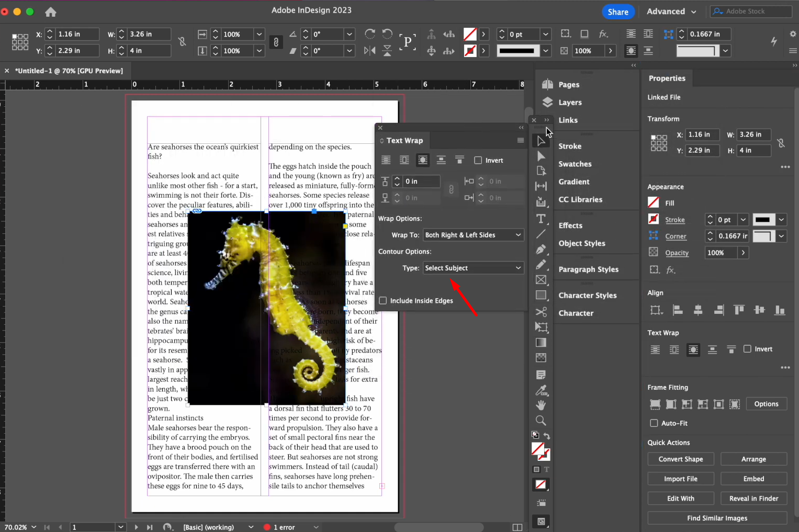Open the Wrap To dropdown
The height and width of the screenshot is (532, 799).
(x=472, y=235)
